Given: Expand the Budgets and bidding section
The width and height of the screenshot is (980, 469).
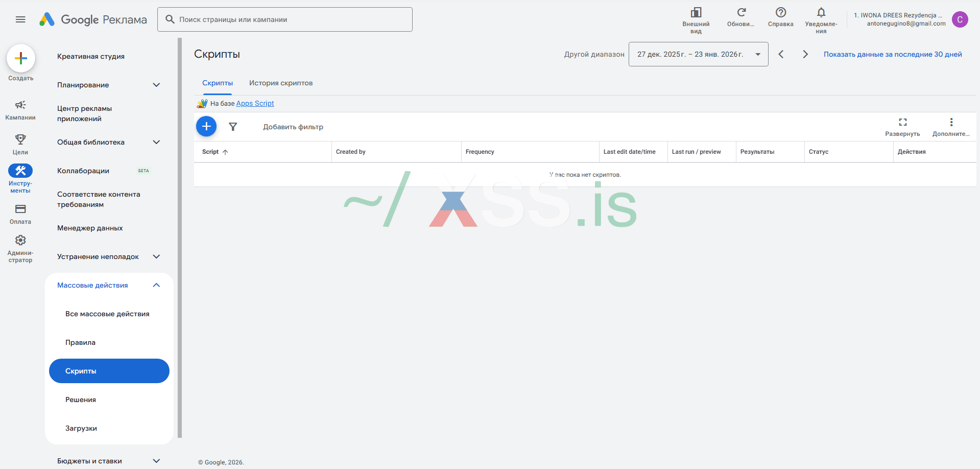Looking at the screenshot, I should (x=156, y=461).
